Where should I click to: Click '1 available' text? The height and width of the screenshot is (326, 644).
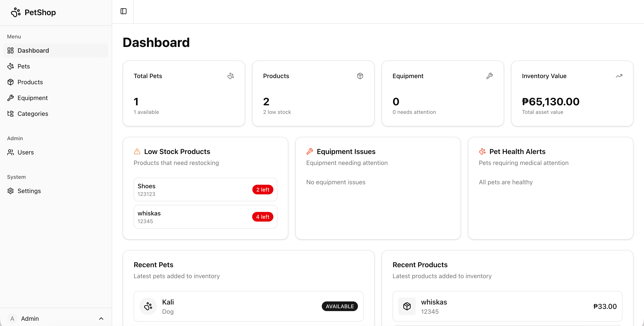coord(146,112)
